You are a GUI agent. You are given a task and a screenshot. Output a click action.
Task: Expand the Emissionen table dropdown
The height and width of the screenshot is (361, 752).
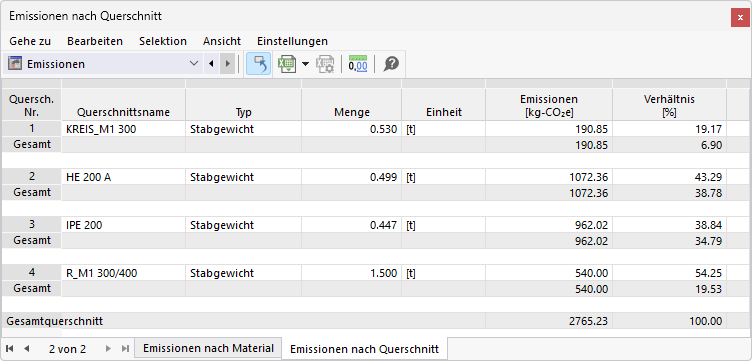pos(194,64)
